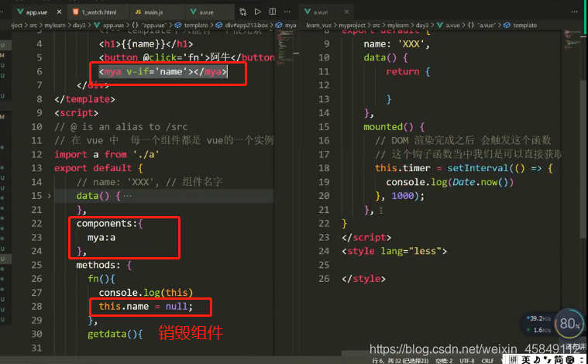This screenshot has width=588, height=364.
Task: Click the 拼 icon in the IME toolbar
Action: pyautogui.click(x=514, y=359)
